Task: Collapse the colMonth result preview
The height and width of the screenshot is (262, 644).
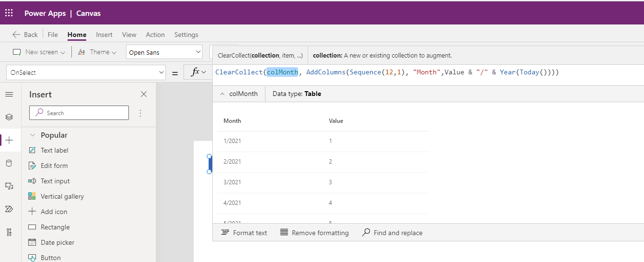Action: [x=222, y=94]
